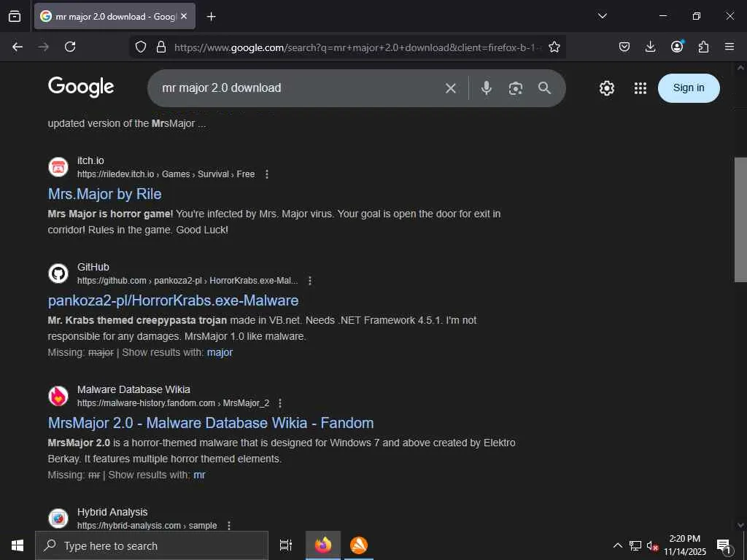747x560 pixels.
Task: Show results with 'mr' link
Action: tap(199, 475)
